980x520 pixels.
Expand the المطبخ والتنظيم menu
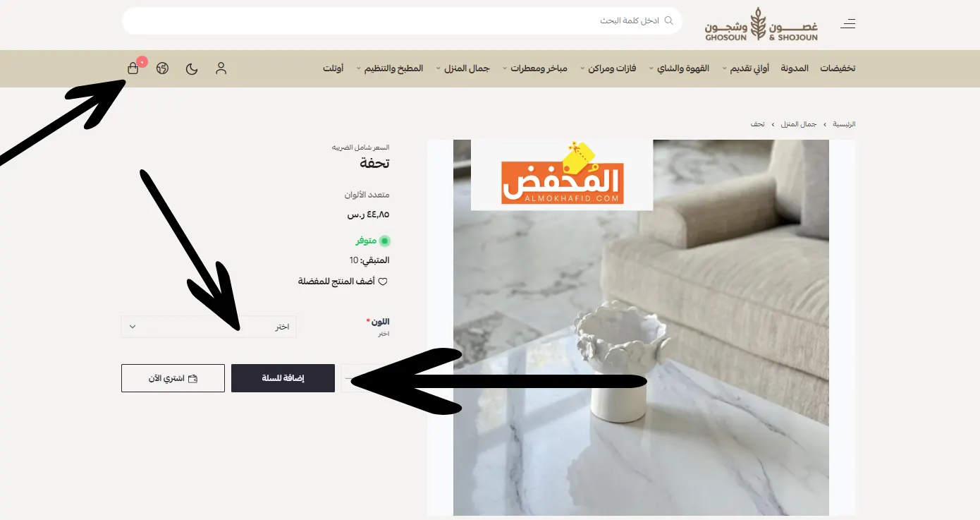390,68
